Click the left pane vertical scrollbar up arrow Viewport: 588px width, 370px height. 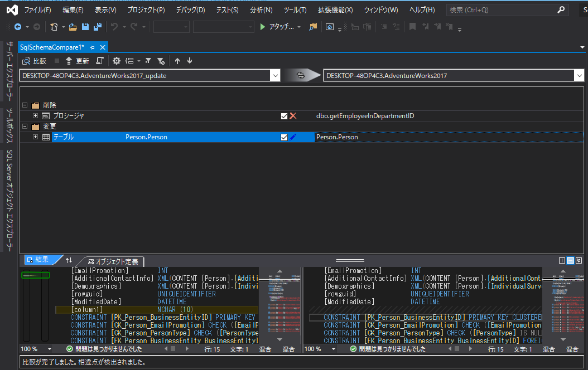(x=279, y=271)
